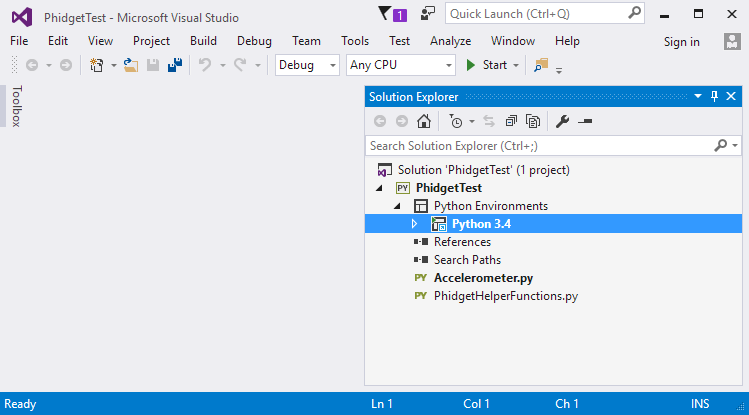Click the Undo toolbar icon

coord(205,65)
